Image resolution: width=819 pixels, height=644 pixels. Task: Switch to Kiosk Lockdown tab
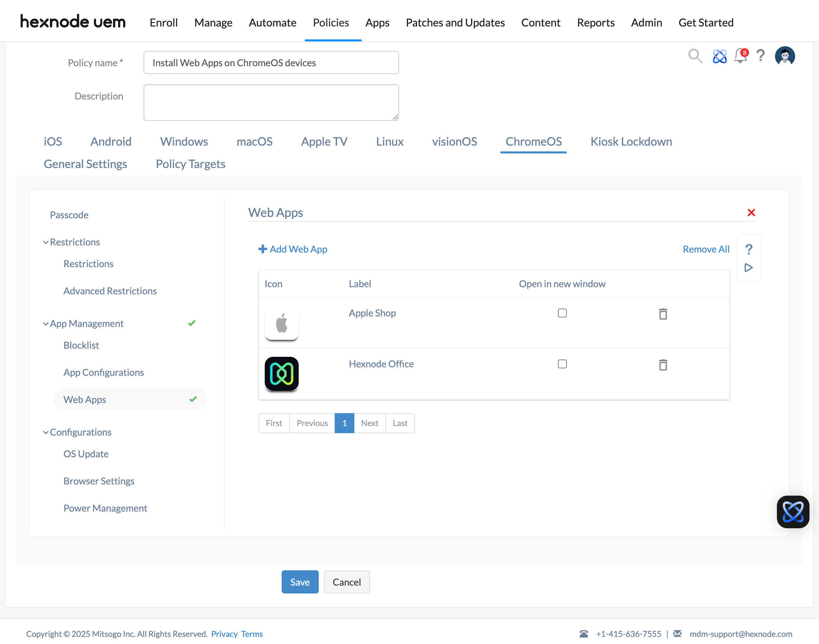click(631, 141)
